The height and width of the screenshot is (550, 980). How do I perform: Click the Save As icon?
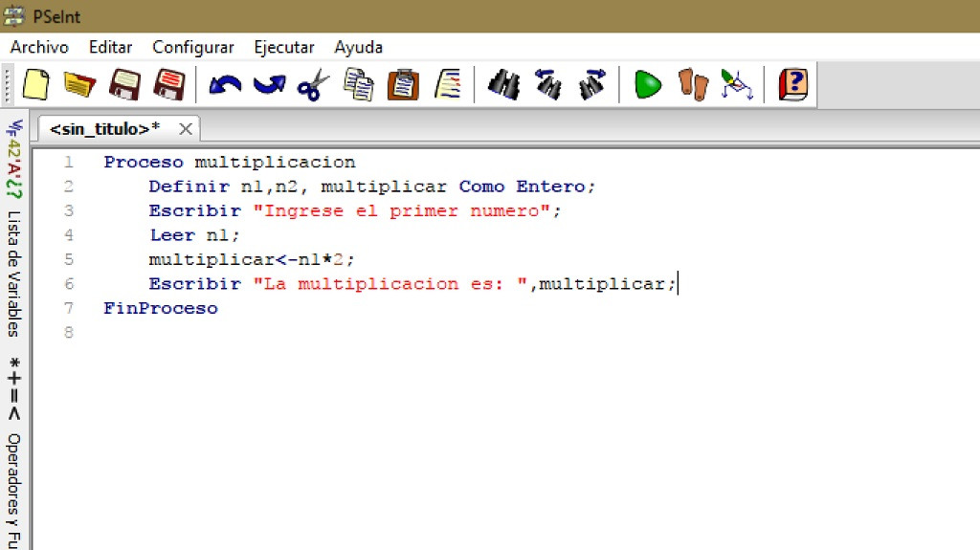[169, 84]
